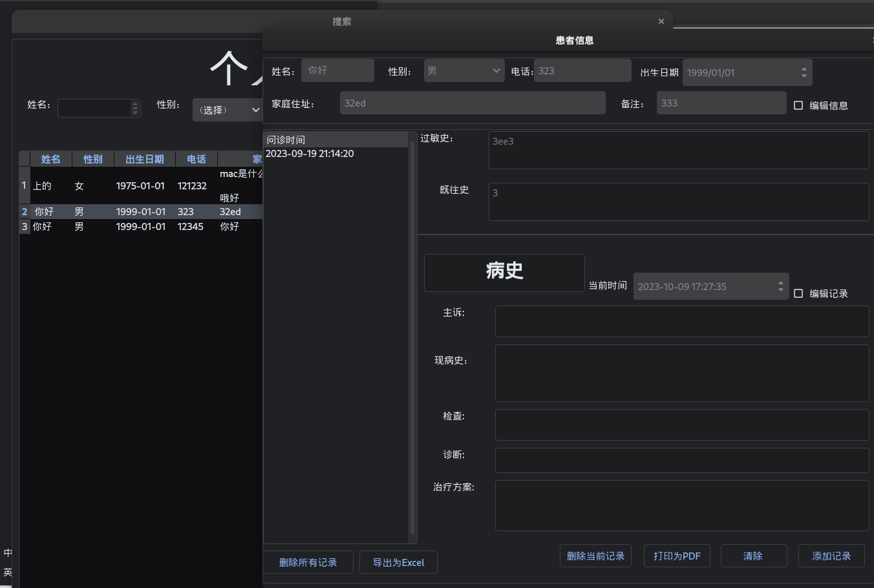Click the 添加记录 button
Image resolution: width=874 pixels, height=588 pixels.
(831, 556)
